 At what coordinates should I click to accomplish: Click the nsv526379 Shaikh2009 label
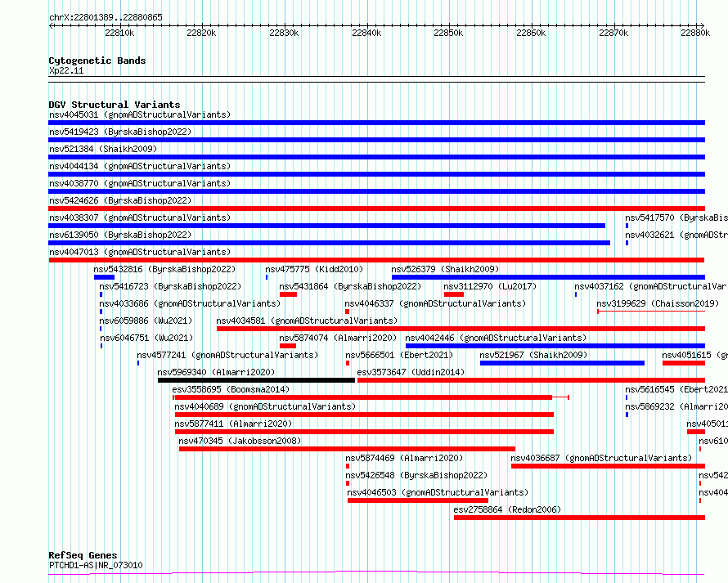(x=445, y=269)
